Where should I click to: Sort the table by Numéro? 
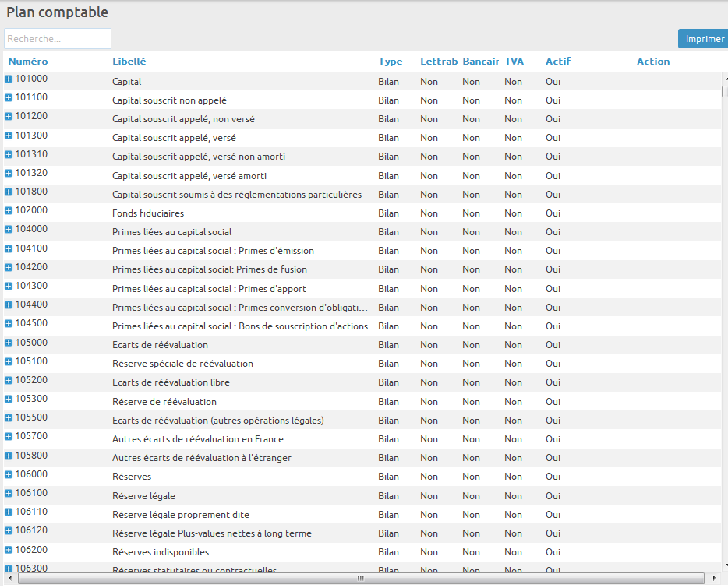pos(27,61)
